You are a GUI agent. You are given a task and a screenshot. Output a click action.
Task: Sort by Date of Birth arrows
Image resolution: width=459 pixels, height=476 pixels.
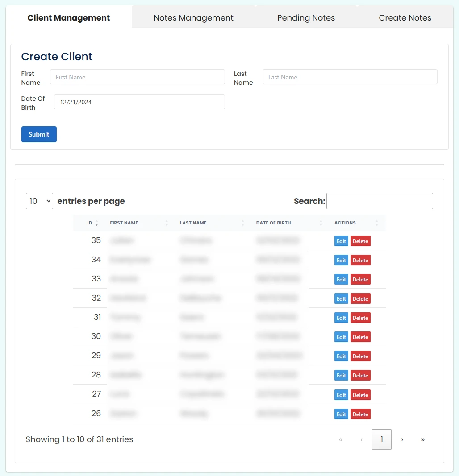321,223
